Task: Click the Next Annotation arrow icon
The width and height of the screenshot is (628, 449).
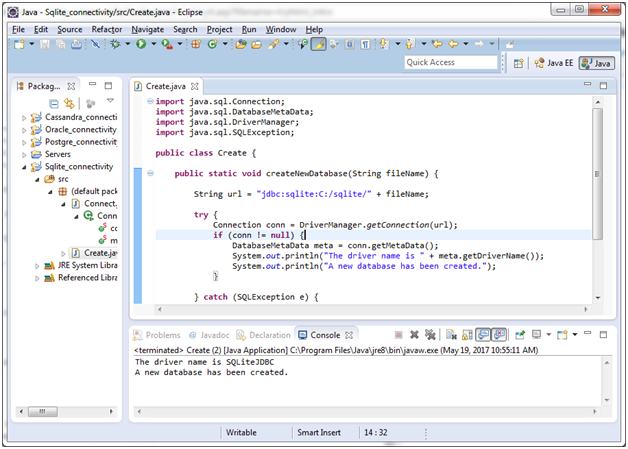Action: (384, 44)
